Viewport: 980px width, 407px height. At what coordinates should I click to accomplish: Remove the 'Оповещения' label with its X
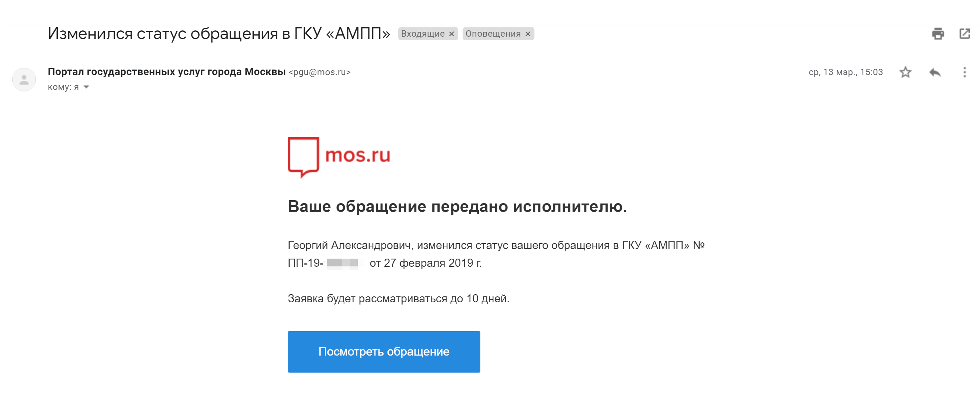coord(528,34)
